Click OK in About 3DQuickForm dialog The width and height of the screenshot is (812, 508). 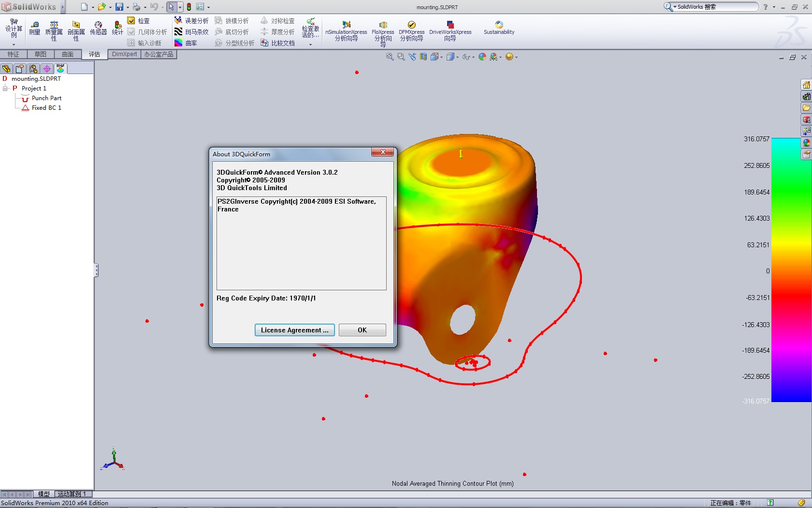(362, 330)
